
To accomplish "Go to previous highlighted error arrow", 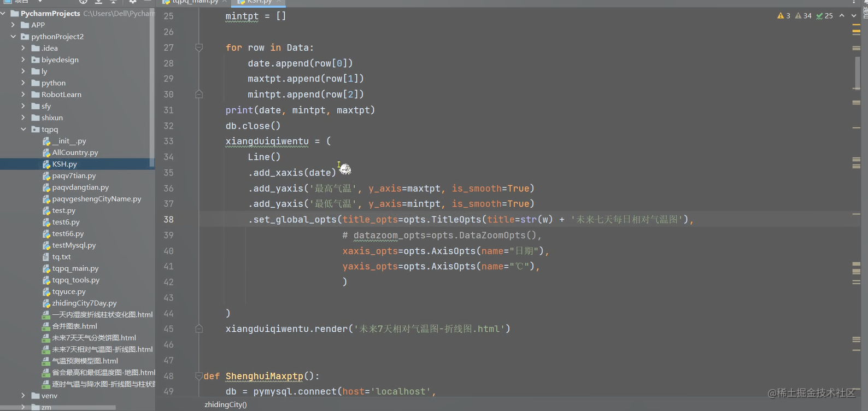I will (x=842, y=16).
